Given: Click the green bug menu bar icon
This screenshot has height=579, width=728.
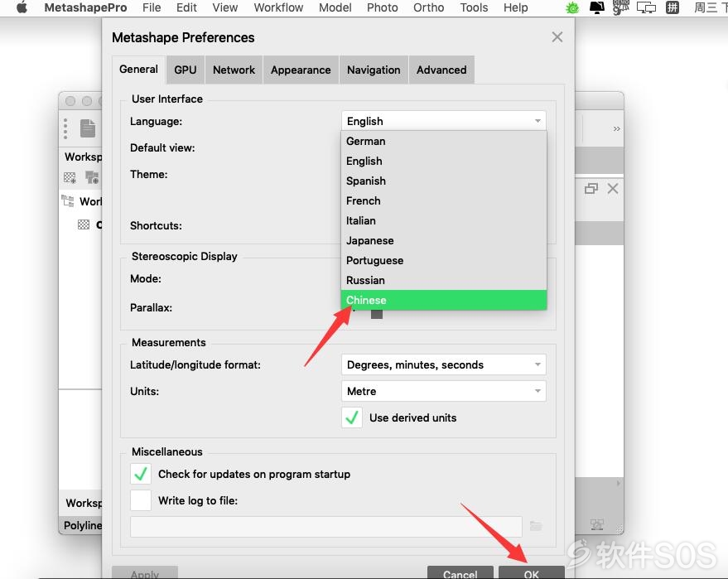Looking at the screenshot, I should (x=572, y=7).
